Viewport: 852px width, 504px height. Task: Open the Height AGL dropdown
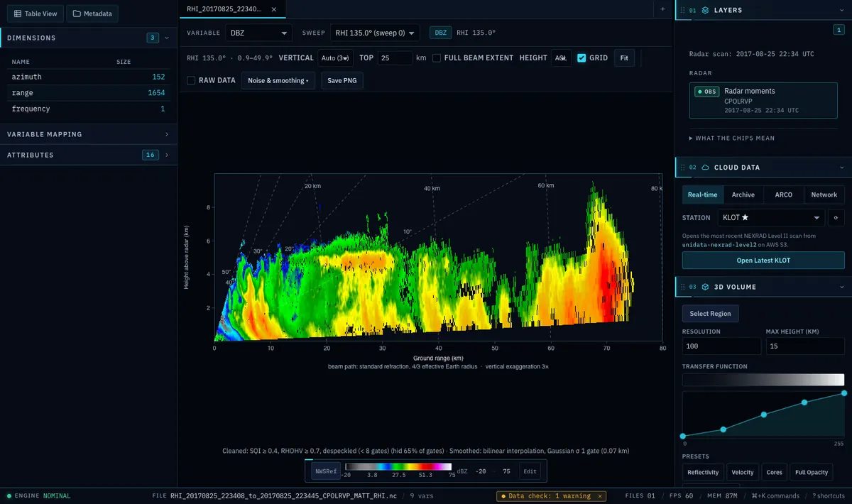(561, 58)
